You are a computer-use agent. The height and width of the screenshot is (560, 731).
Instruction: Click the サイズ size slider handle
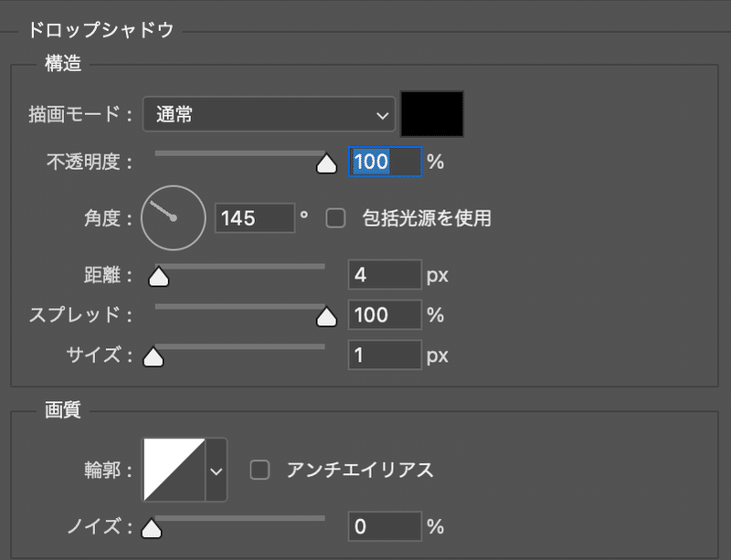click(153, 357)
